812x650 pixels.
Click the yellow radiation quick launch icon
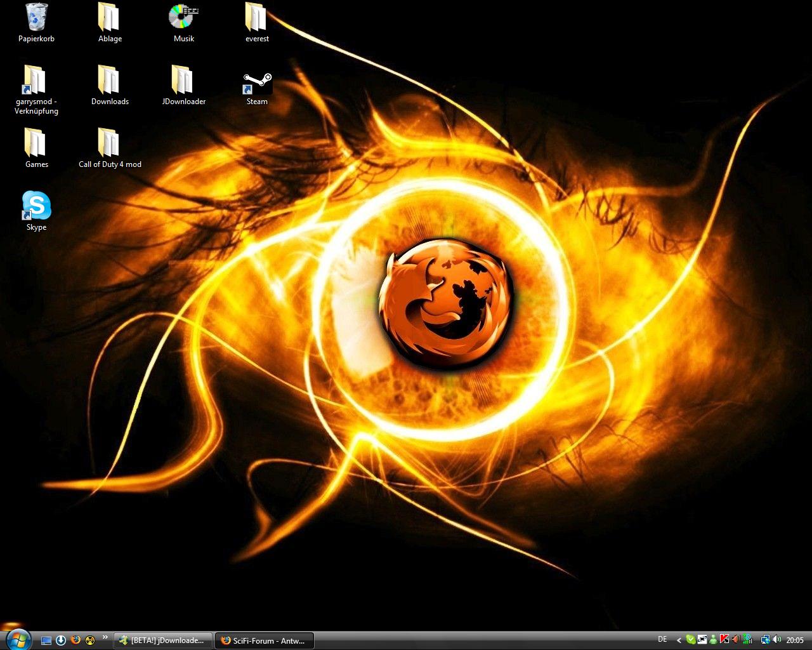pyautogui.click(x=90, y=640)
